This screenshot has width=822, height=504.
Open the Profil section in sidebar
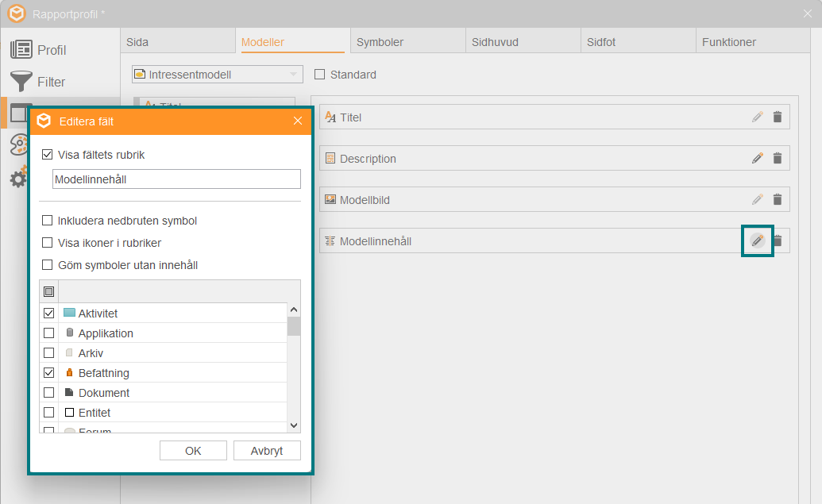click(x=38, y=50)
